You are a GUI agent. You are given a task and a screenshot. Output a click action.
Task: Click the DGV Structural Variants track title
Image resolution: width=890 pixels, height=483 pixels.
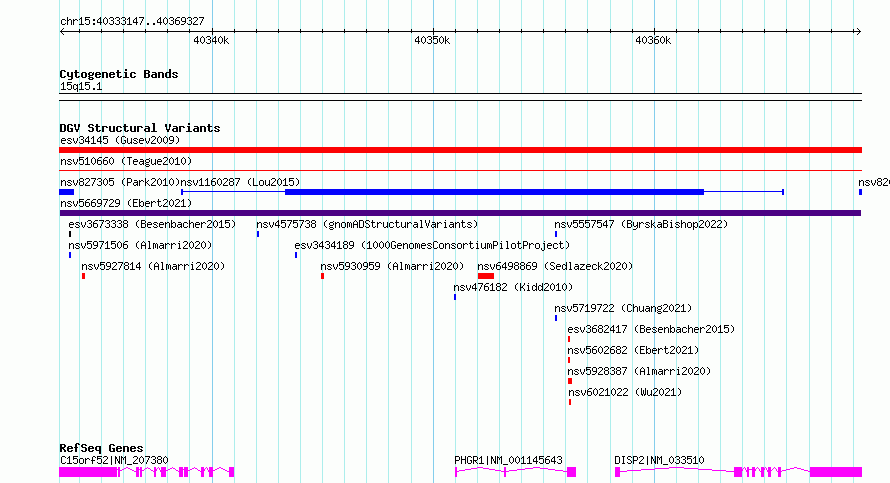[x=140, y=128]
